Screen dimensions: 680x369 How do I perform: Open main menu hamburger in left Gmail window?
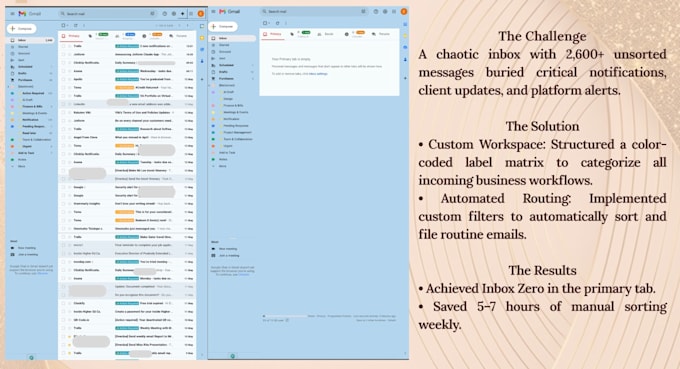(x=13, y=14)
